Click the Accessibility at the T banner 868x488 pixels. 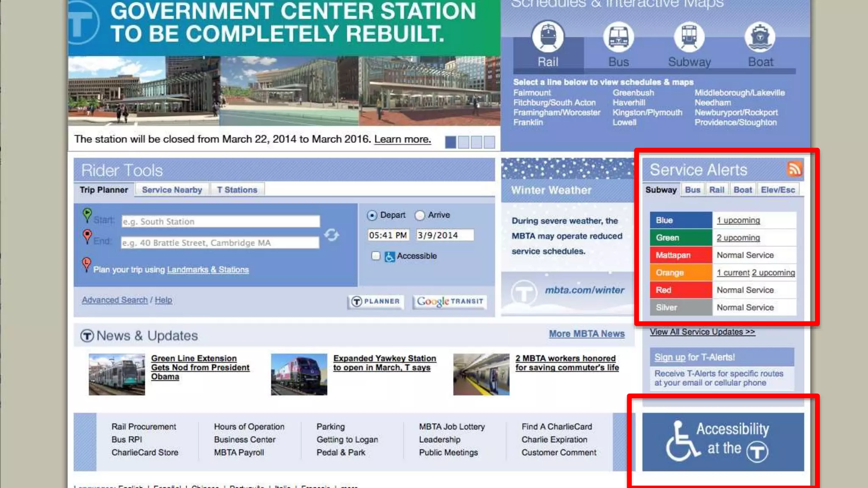pos(723,441)
